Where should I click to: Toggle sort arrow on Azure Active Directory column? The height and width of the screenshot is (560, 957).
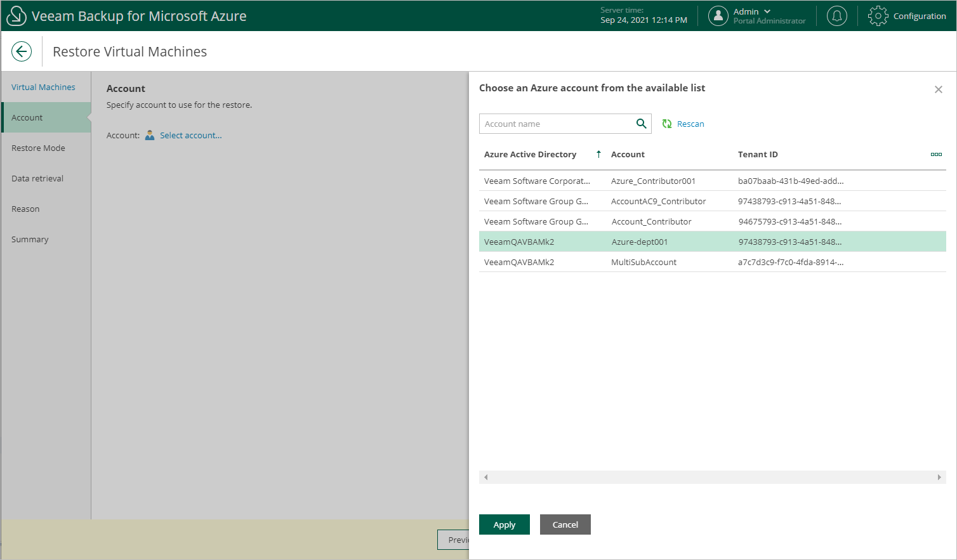point(598,154)
